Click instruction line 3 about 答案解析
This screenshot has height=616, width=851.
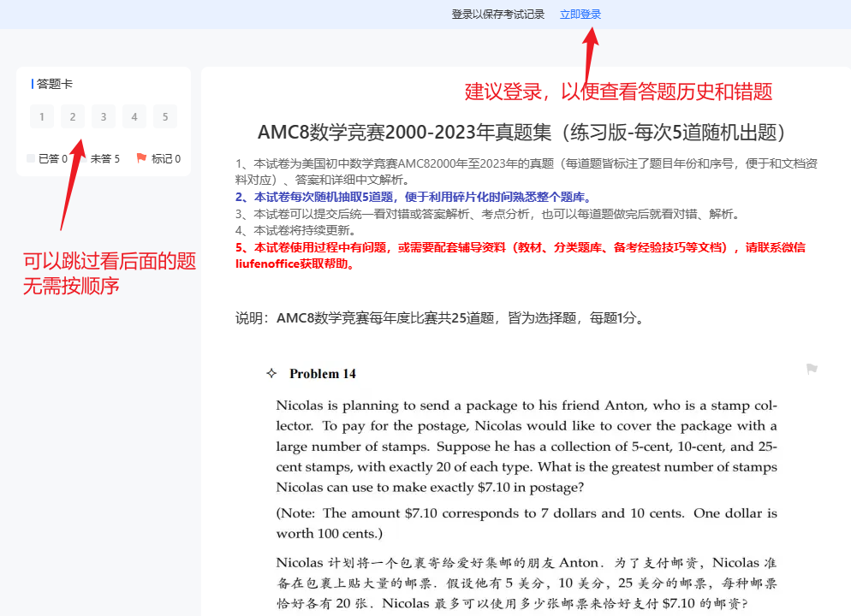tap(489, 214)
